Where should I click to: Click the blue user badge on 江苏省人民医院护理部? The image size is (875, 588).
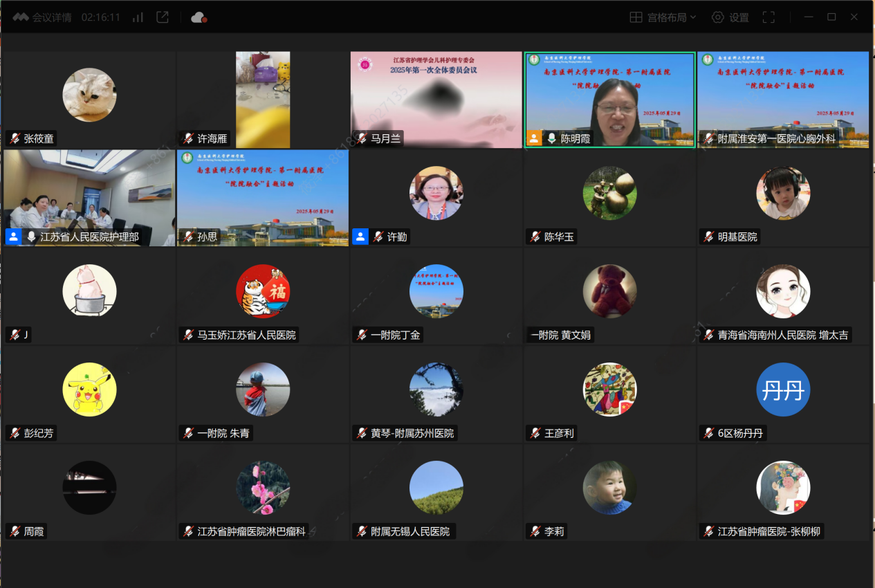13,237
